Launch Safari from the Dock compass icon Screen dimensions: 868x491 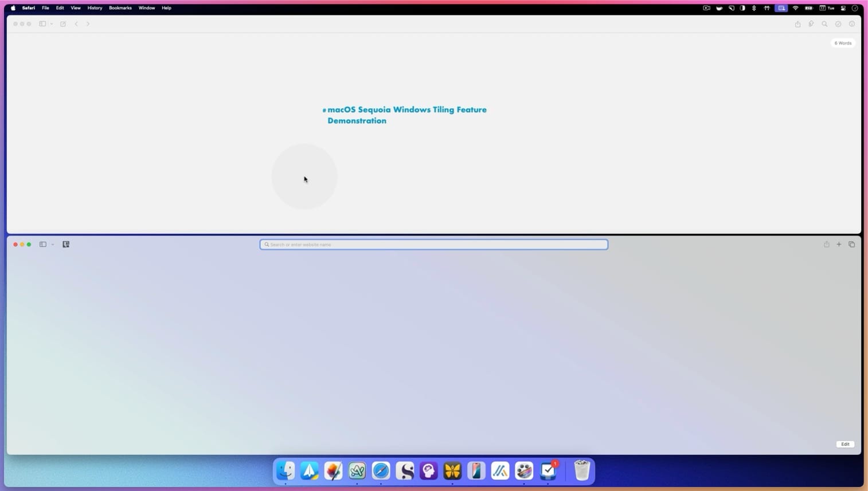click(x=381, y=470)
